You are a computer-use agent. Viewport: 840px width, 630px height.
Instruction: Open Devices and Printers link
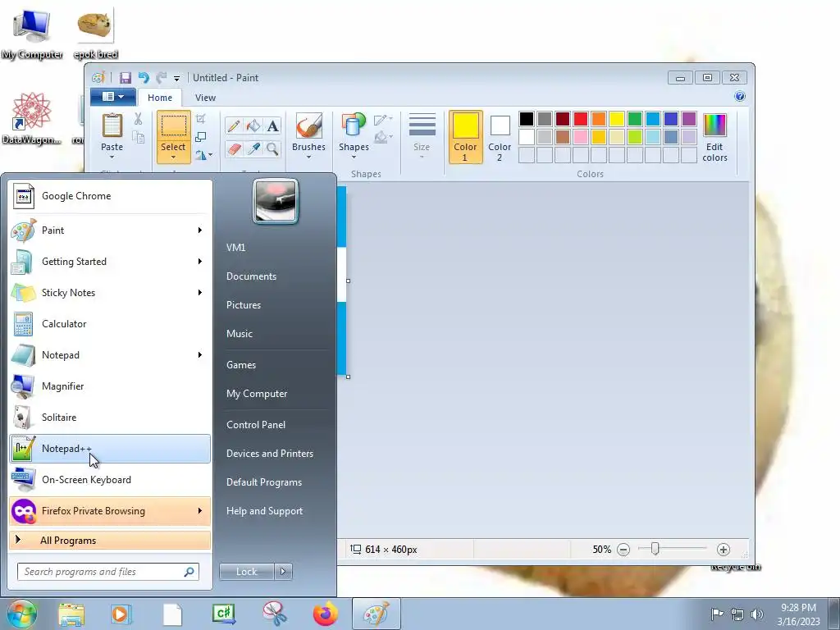(x=269, y=454)
